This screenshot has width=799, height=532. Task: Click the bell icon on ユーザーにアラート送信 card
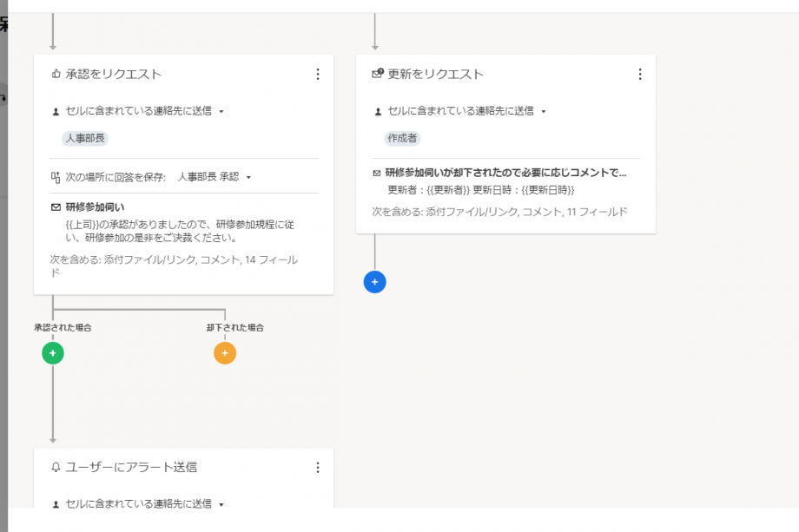click(x=54, y=467)
